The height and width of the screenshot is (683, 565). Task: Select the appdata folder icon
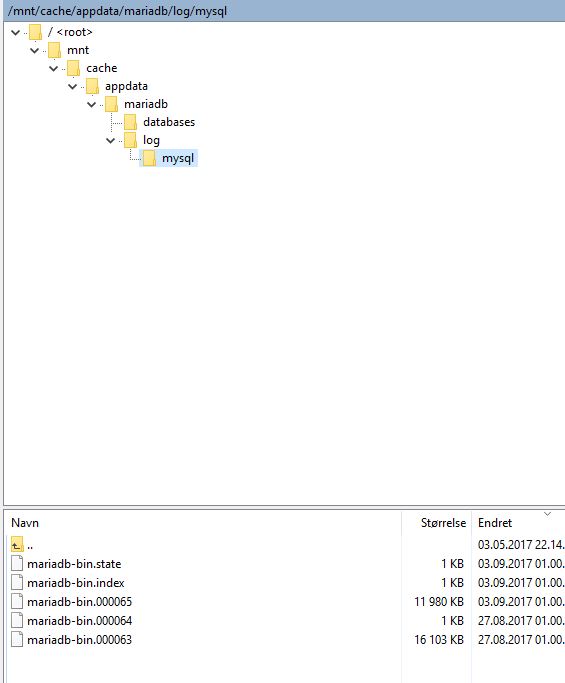(92, 86)
